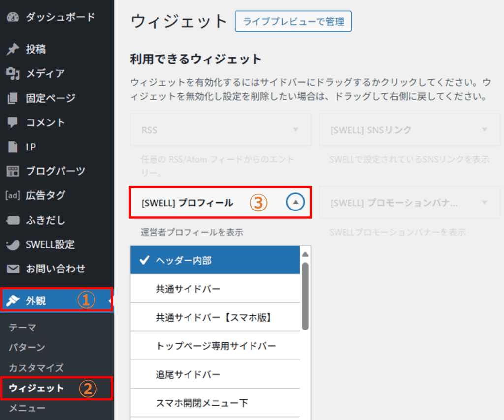Select checked ヘッダー内部 widget area option
Image resolution: width=504 pixels, height=420 pixels.
(215, 260)
